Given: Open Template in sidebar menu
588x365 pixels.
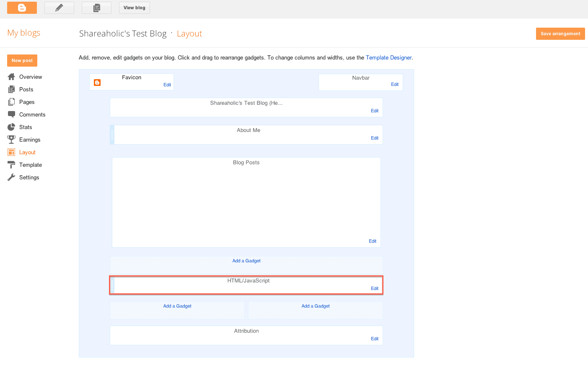Looking at the screenshot, I should tap(31, 165).
